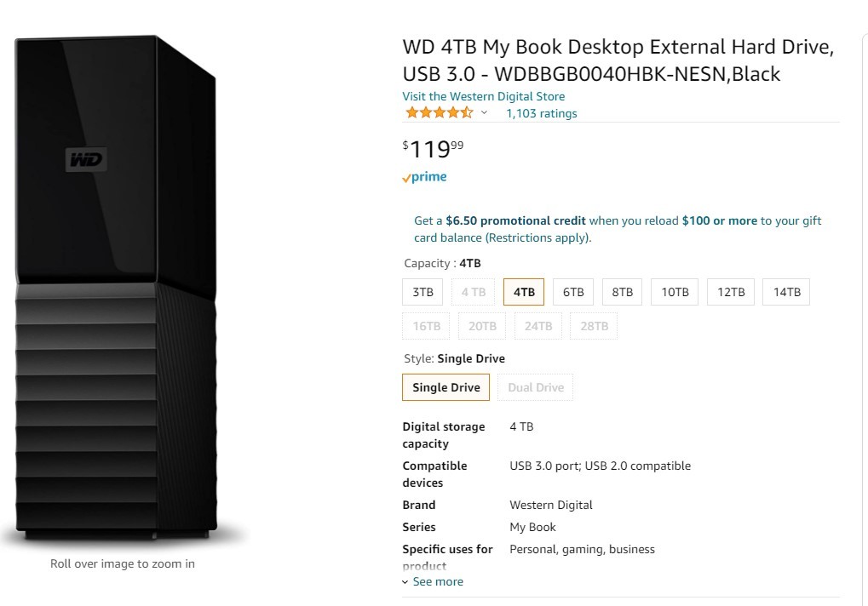
Task: Click the Prime logo badge
Action: click(424, 177)
